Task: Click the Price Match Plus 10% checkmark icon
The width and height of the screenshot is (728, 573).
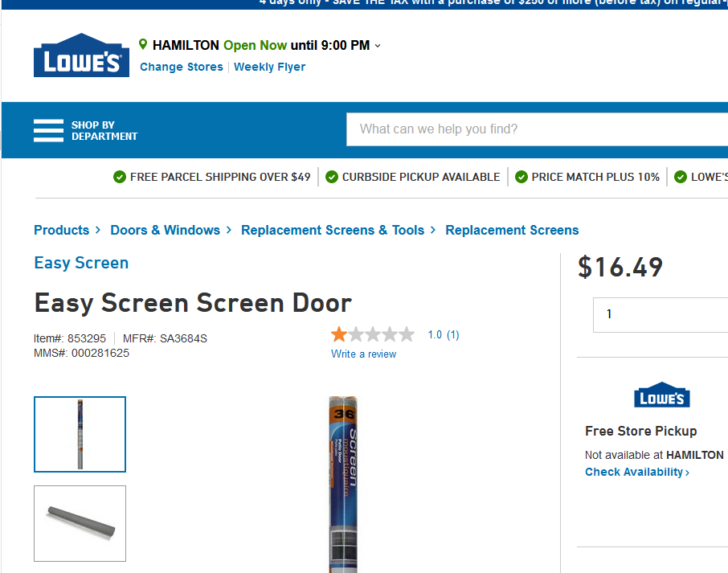Action: (521, 177)
